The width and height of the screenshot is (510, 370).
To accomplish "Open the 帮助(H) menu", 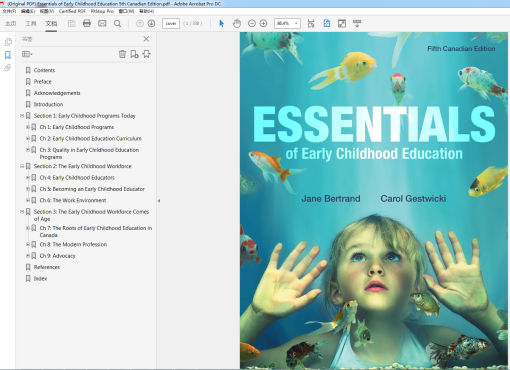I will click(x=146, y=11).
